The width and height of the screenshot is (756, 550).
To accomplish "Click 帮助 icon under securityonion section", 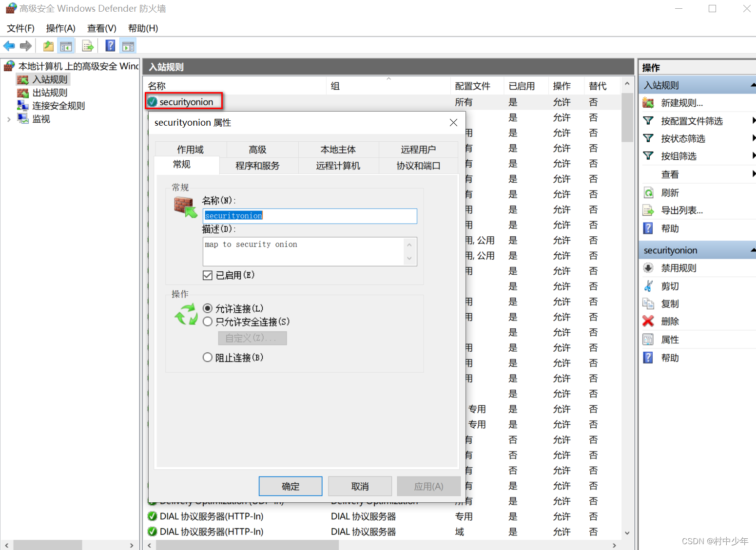I will tap(648, 358).
